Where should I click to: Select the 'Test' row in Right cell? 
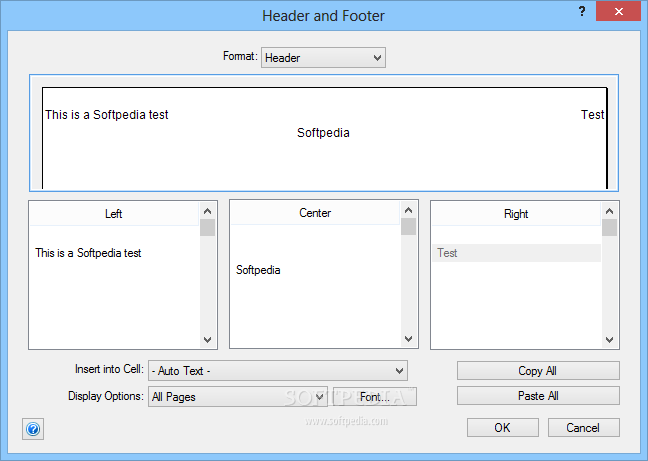click(516, 253)
